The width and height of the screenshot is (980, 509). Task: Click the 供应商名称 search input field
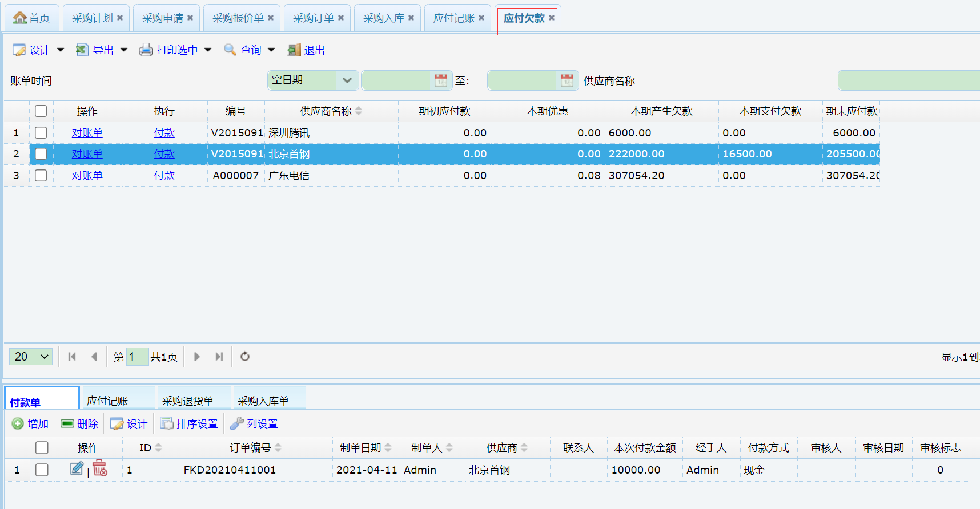click(x=908, y=80)
